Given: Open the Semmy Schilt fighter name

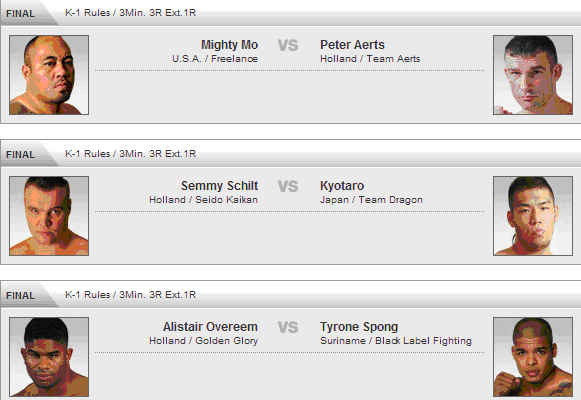Looking at the screenshot, I should click(x=219, y=186).
